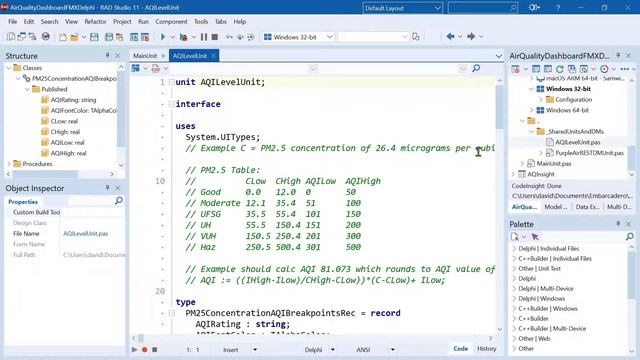Click the Toggle Form/Unit toolbar icon
Screen dimensions: 640x360
coord(32,37)
